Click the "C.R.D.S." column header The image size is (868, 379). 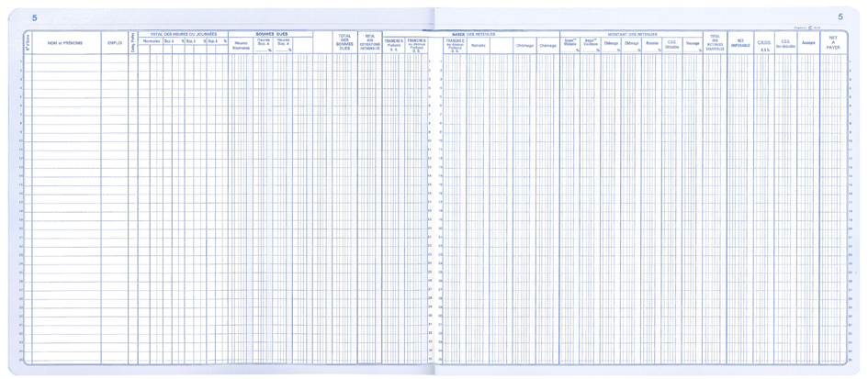(764, 42)
